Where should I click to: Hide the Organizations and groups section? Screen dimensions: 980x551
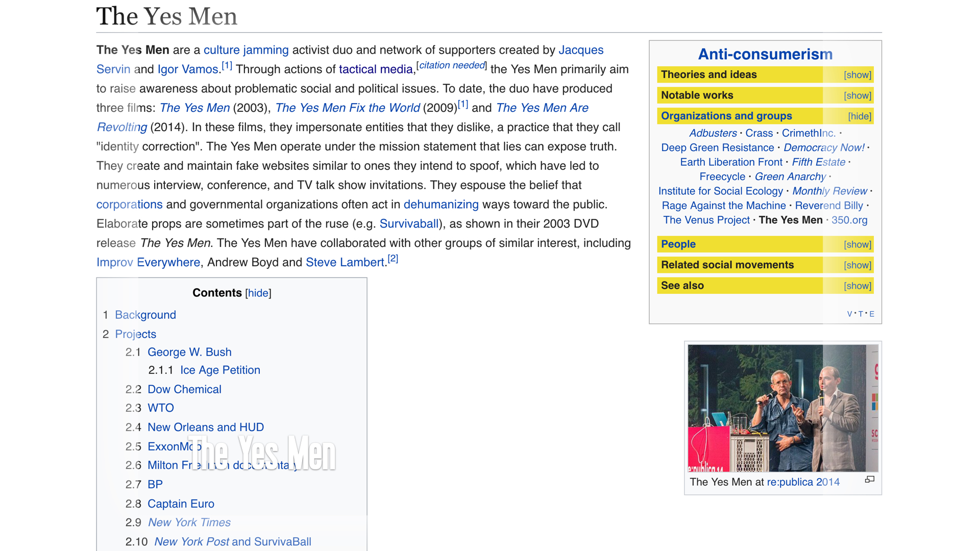860,116
